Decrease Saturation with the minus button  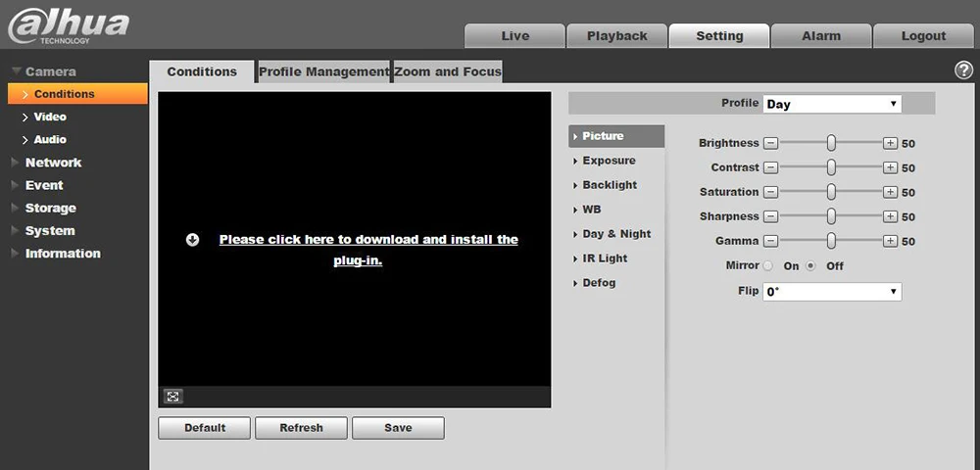[771, 192]
